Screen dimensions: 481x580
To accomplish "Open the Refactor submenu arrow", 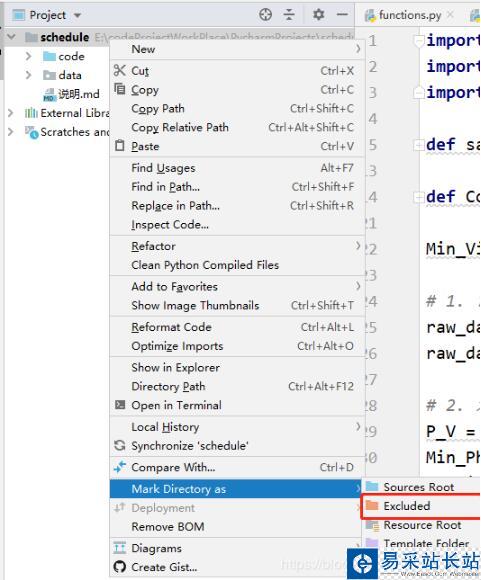I will (x=358, y=246).
